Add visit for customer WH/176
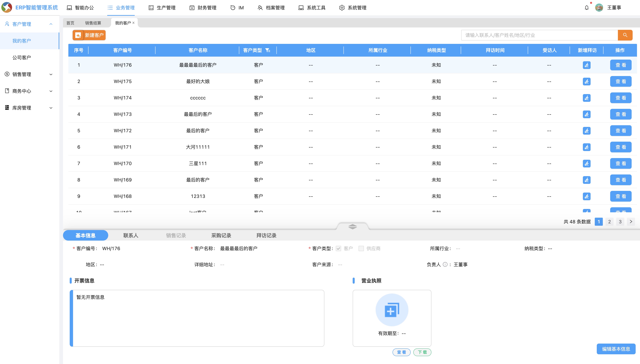640x364 pixels. (x=587, y=65)
